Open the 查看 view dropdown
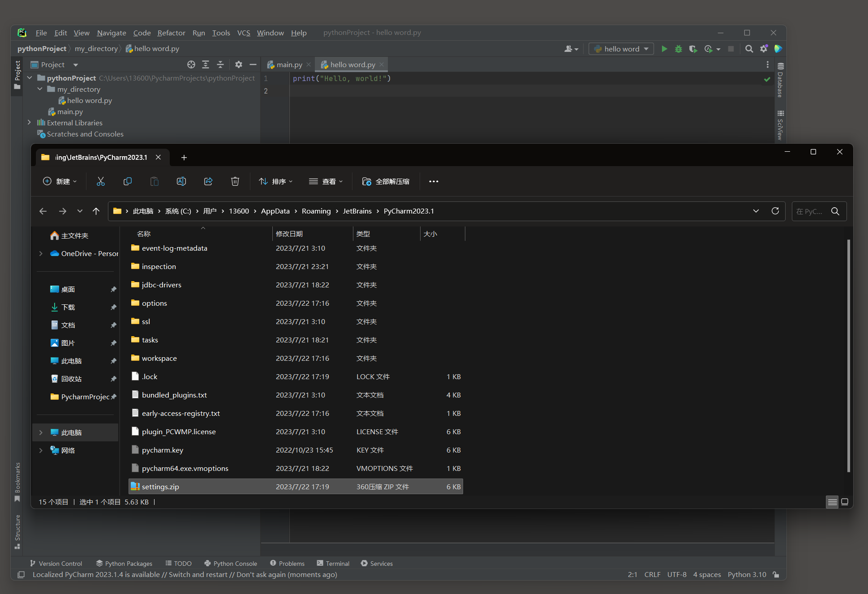868x594 pixels. (326, 181)
